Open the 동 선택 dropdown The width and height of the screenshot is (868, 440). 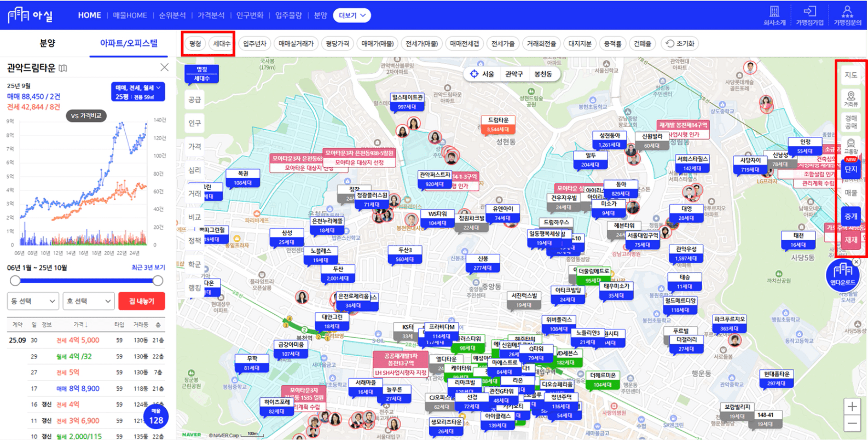pyautogui.click(x=33, y=301)
